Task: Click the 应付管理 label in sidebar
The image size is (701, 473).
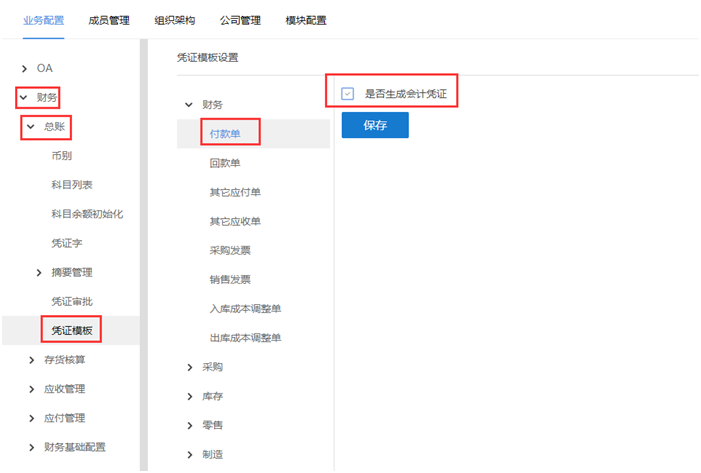Action: coord(65,418)
